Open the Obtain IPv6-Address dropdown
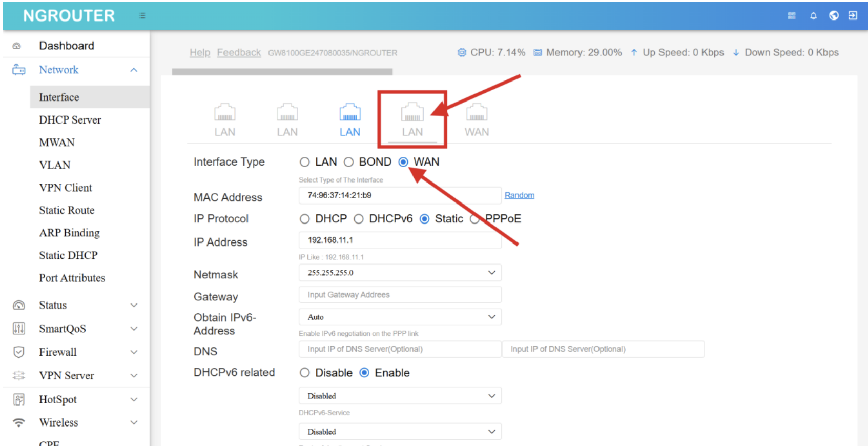 (x=400, y=317)
